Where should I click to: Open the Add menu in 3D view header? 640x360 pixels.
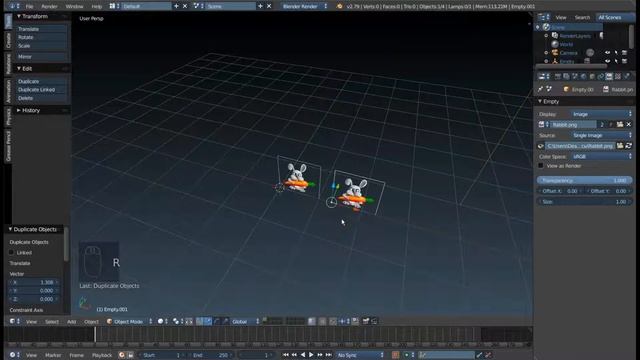(71, 322)
